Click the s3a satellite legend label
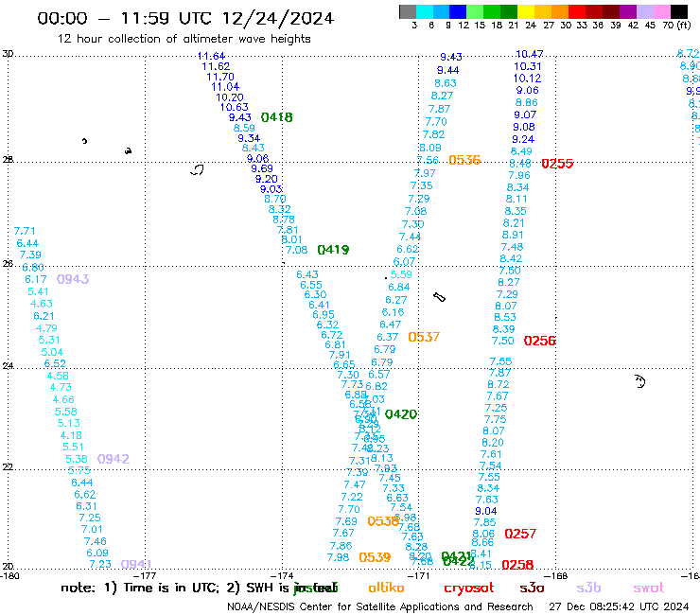 click(x=532, y=588)
